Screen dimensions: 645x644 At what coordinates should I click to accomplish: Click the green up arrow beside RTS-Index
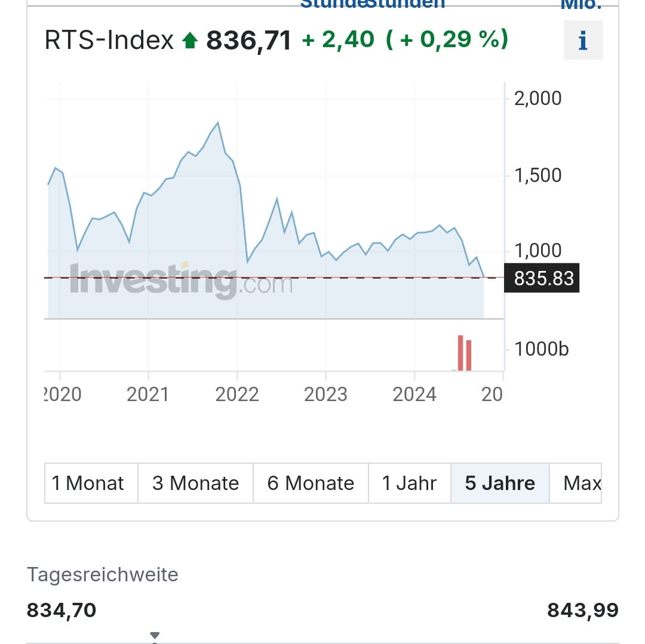point(190,41)
